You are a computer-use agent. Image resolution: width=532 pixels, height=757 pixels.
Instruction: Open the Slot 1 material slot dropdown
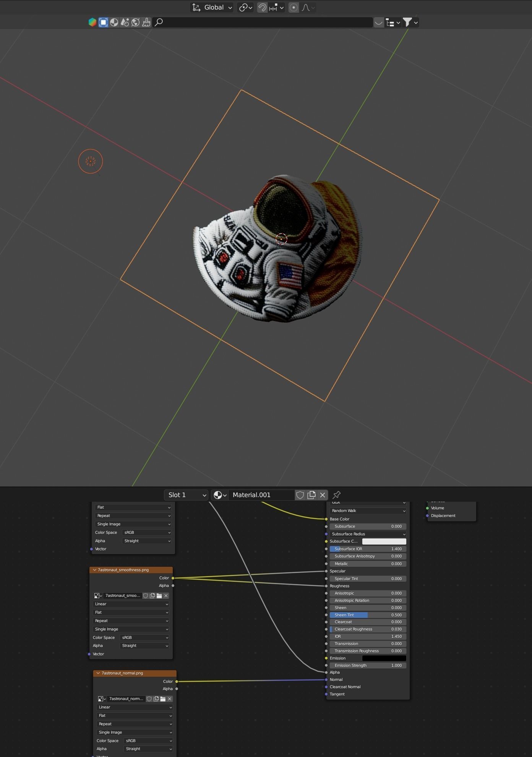click(x=186, y=495)
